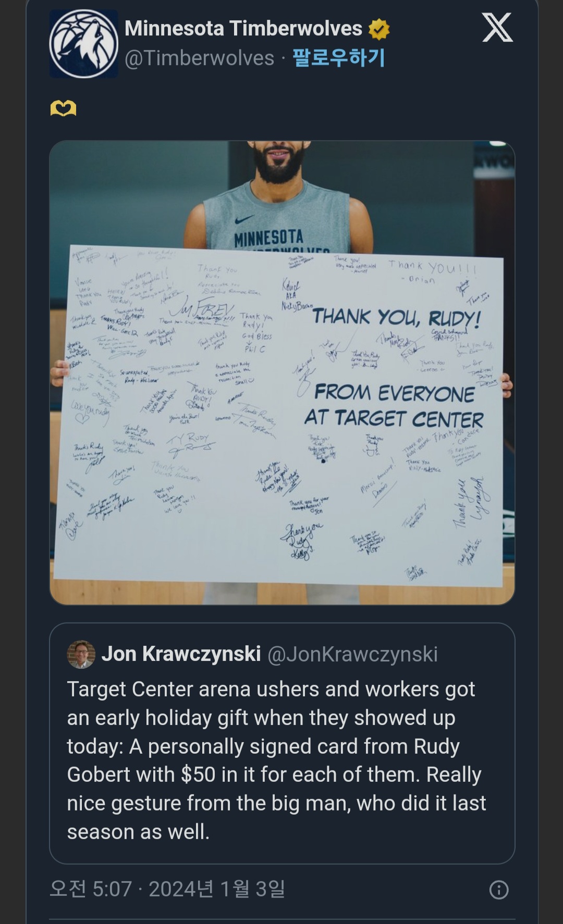Viewport: 563px width, 924px height.
Task: Open Jon Krawczynski's profile picture
Action: 81,654
